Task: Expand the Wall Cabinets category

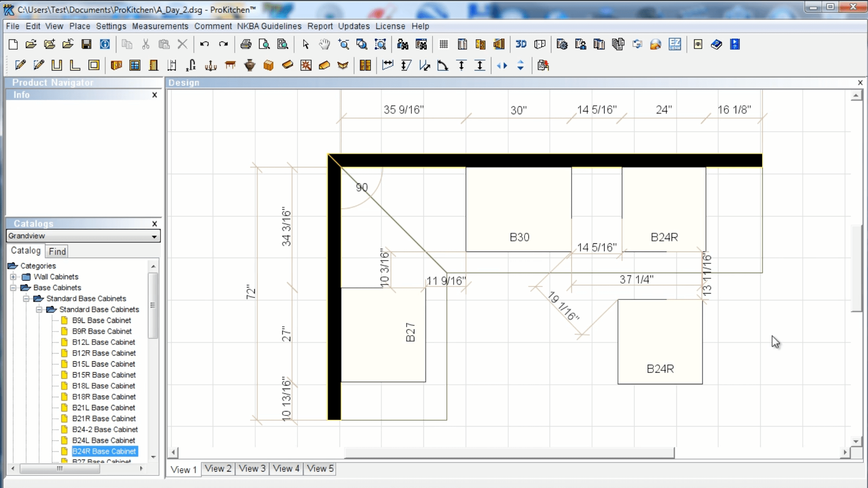Action: pyautogui.click(x=13, y=277)
